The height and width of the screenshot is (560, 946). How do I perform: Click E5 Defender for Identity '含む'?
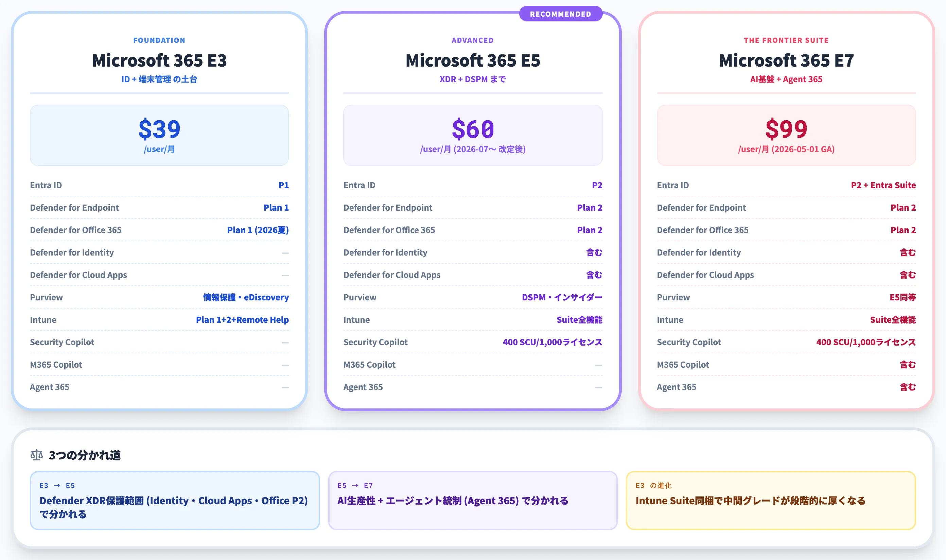[x=594, y=252]
